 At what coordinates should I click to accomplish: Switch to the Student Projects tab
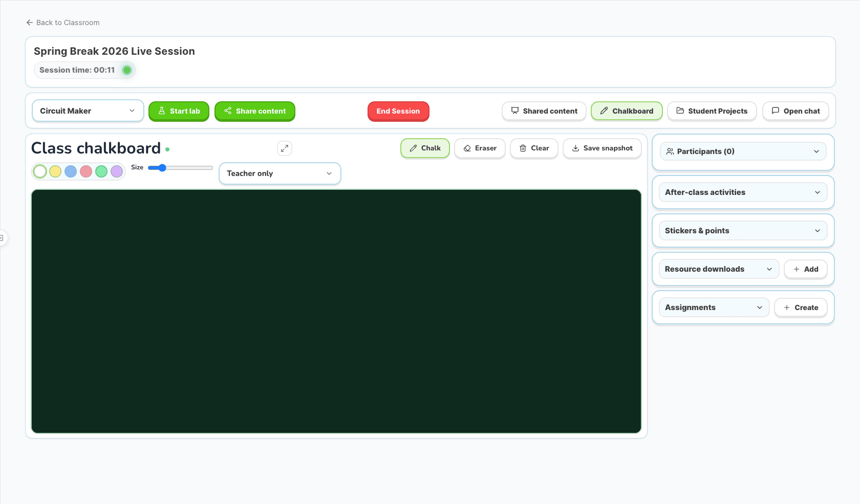tap(712, 111)
